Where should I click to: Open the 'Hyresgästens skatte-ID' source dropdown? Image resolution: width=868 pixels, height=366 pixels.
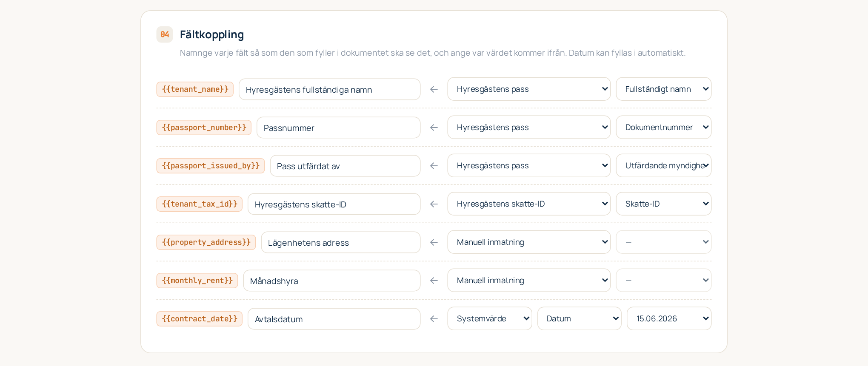(x=529, y=204)
